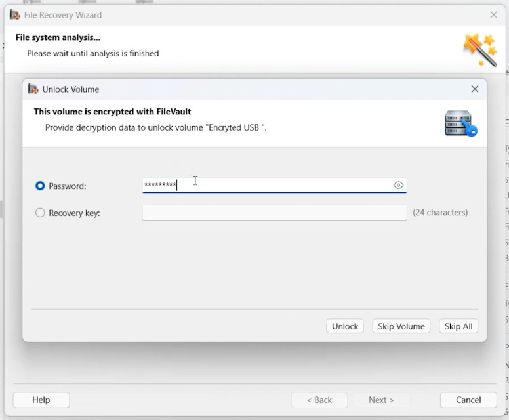This screenshot has height=420, width=509.
Task: Click the Next button in the wizard
Action: (382, 400)
